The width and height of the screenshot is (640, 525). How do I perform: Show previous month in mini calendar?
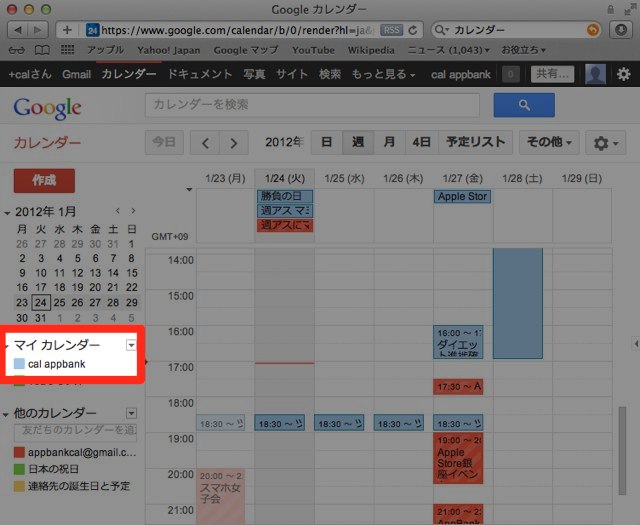[x=118, y=211]
